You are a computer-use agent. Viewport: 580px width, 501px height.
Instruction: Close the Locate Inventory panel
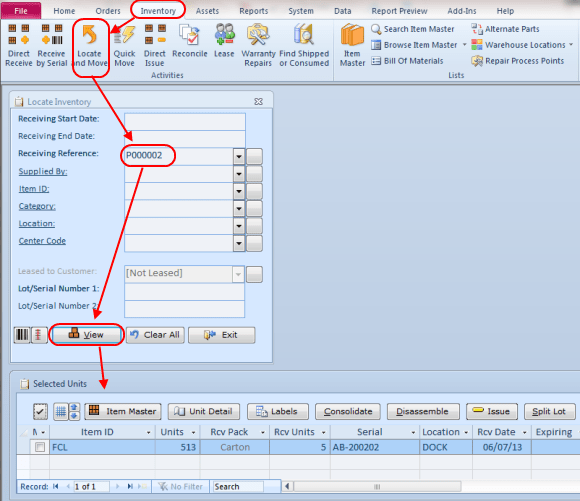[259, 101]
